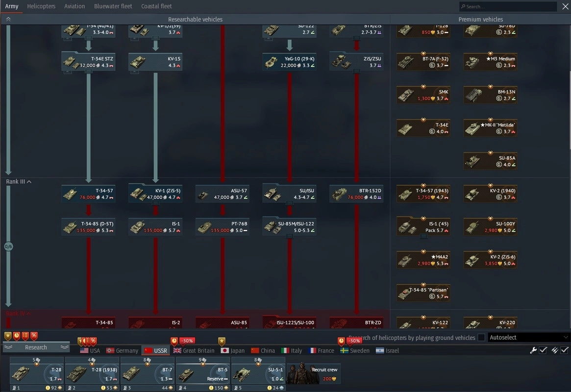This screenshot has width=571, height=392.
Task: Select the T-34-57 tank in research tree
Action: click(89, 194)
